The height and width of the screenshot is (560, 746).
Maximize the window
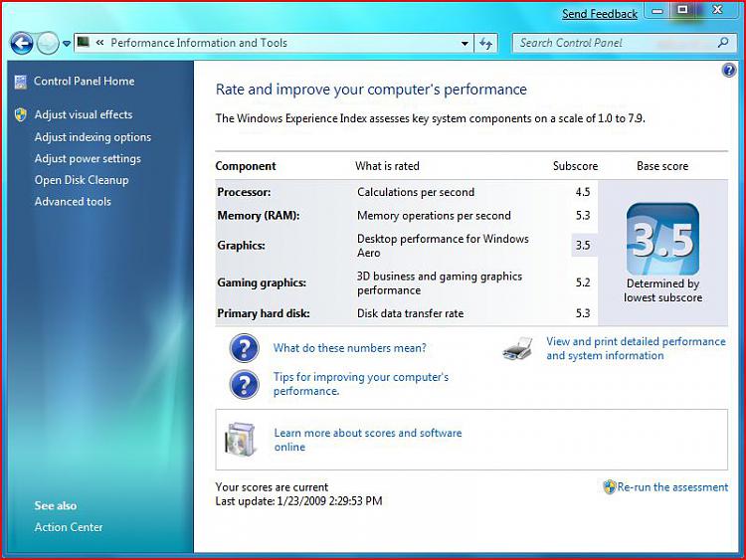[x=682, y=10]
